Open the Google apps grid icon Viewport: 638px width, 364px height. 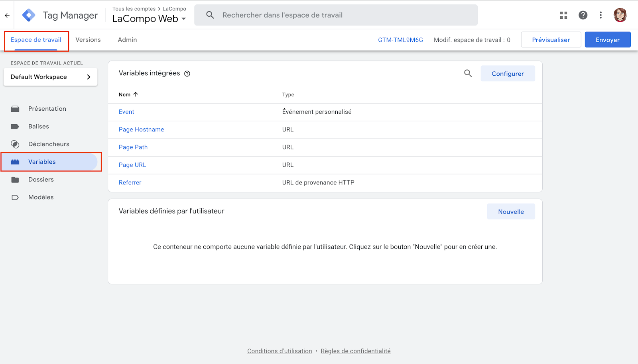tap(563, 15)
